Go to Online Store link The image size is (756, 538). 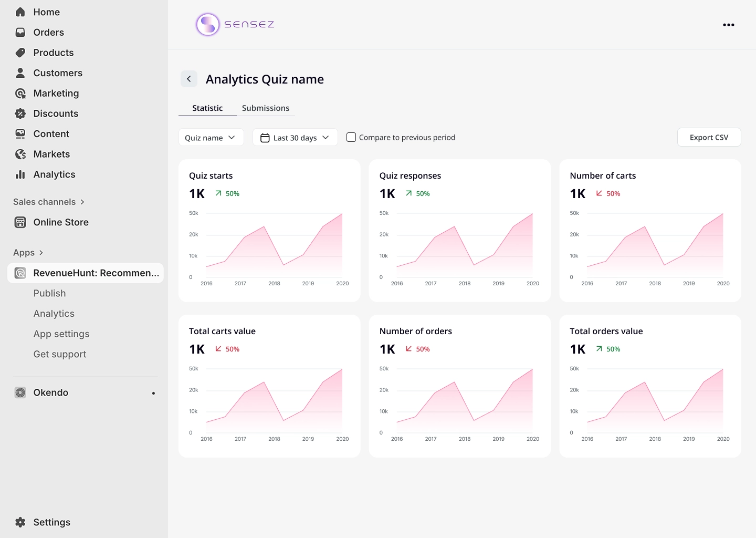61,222
